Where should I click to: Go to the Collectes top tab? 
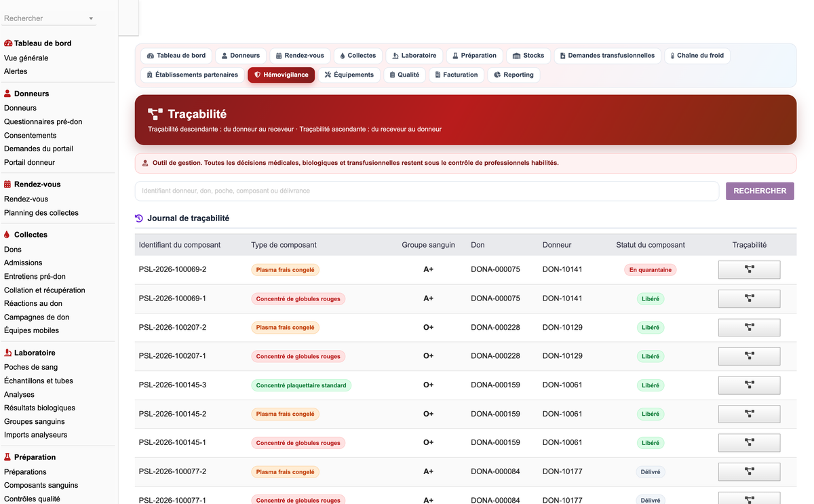[357, 56]
